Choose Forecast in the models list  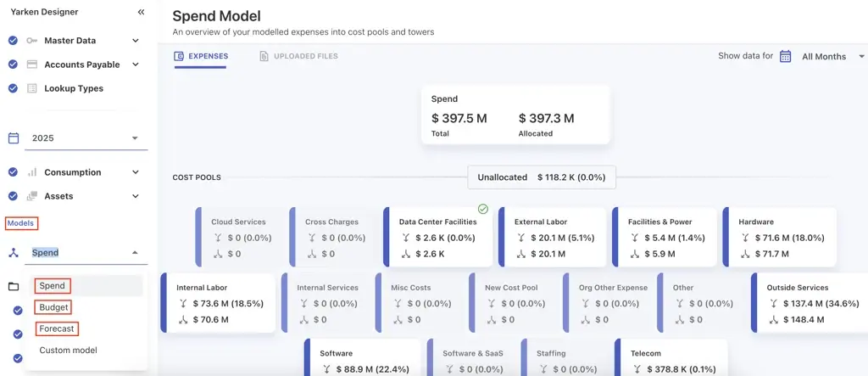[57, 328]
